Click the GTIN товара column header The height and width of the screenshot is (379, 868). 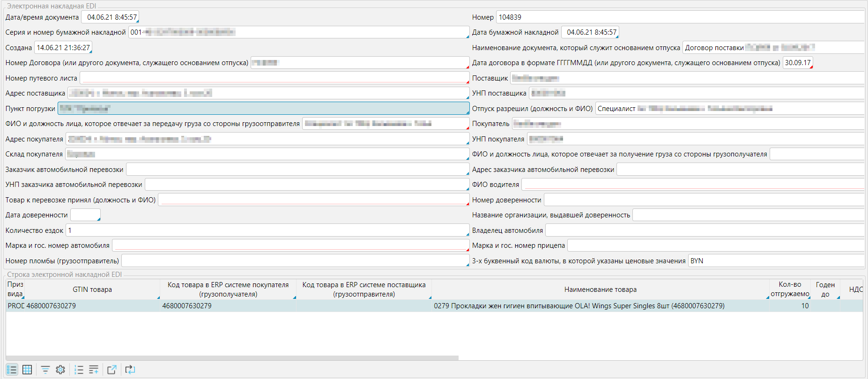[92, 290]
